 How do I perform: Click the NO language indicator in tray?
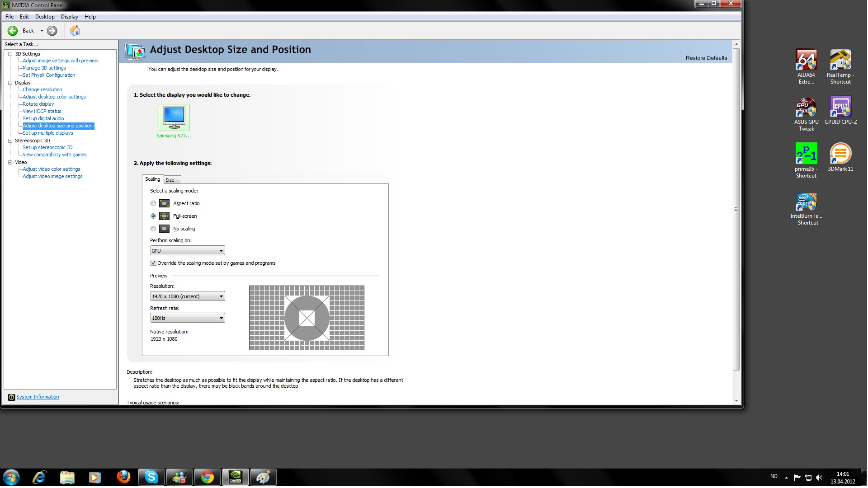tap(774, 476)
